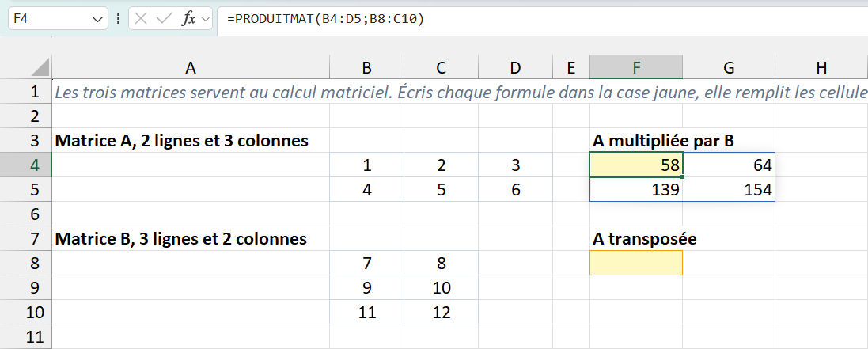The height and width of the screenshot is (349, 868).
Task: Click the Enter checkmark formula icon
Action: click(165, 18)
